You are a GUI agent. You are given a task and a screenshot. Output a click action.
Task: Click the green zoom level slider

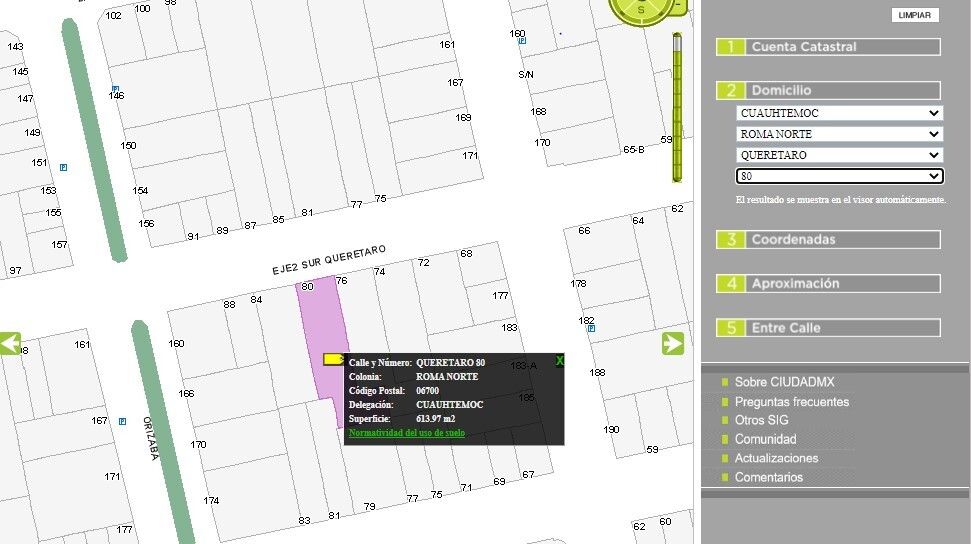point(677,107)
